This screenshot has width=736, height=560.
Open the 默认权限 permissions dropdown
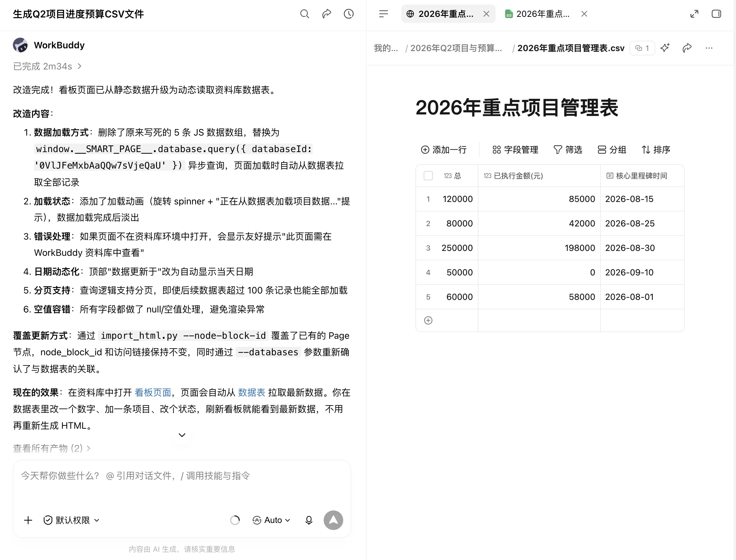tap(71, 520)
